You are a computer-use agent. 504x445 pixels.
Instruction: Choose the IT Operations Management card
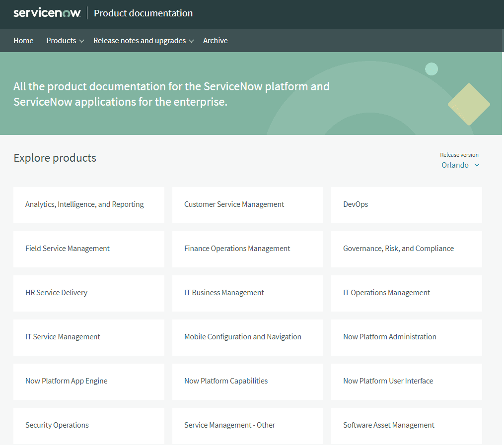click(x=407, y=293)
